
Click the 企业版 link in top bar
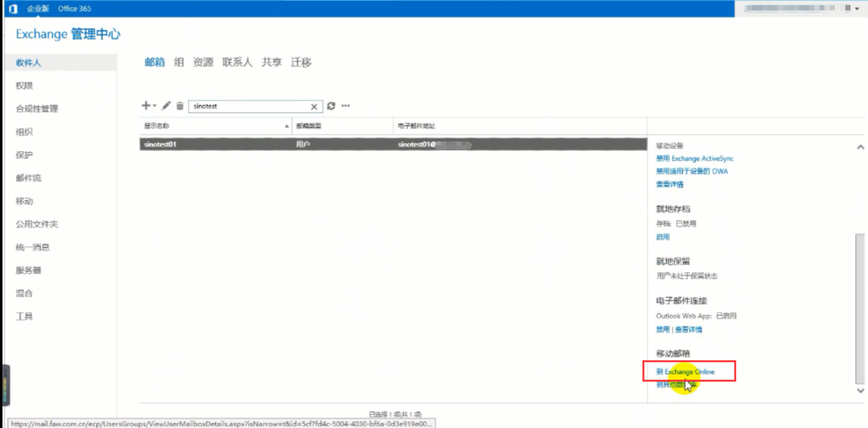click(38, 8)
